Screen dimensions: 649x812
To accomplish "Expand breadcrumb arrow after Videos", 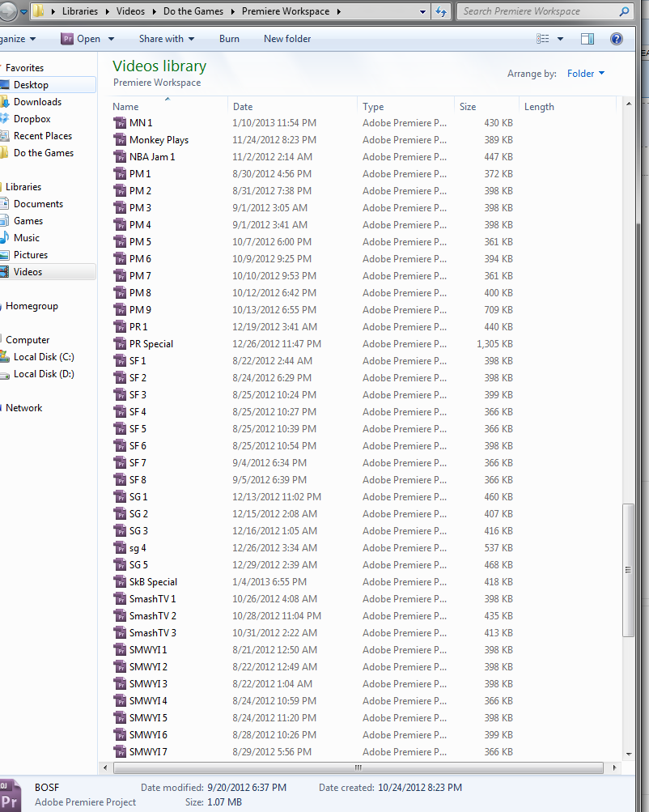I will 154,11.
